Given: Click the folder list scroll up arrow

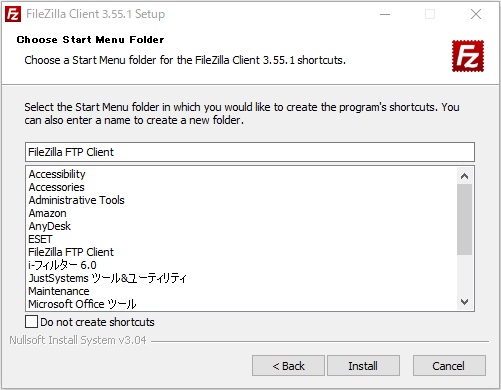Looking at the screenshot, I should point(464,176).
